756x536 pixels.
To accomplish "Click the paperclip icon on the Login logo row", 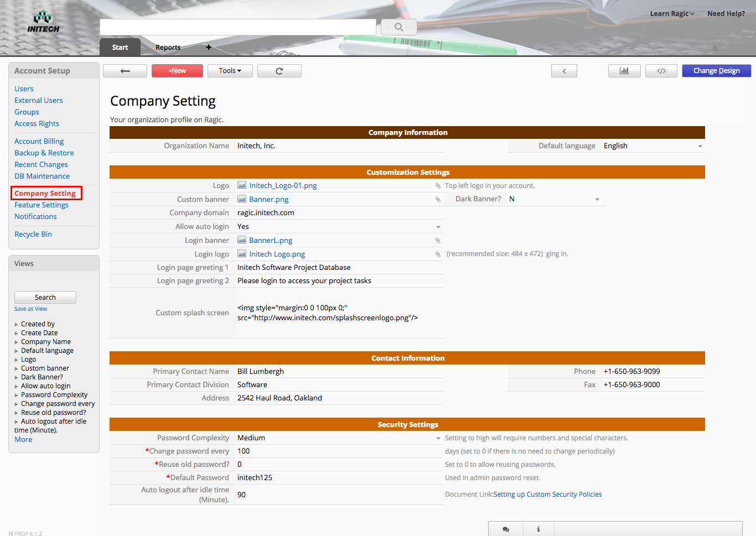I will [438, 254].
